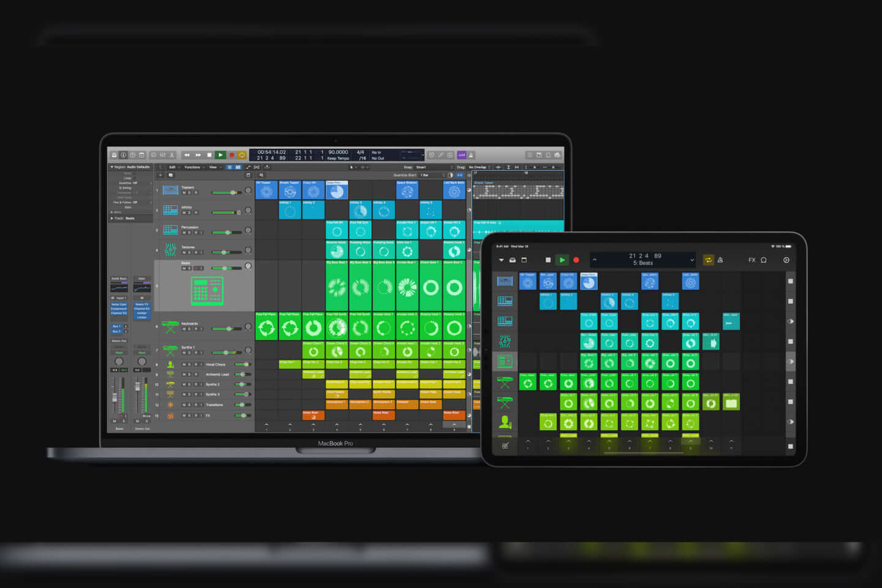
Task: Open the LCD display mode arrow
Action: pyautogui.click(x=423, y=155)
